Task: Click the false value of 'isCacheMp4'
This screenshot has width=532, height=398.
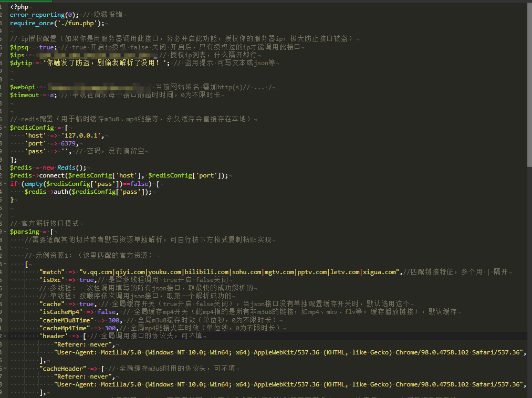Action: tap(107, 312)
